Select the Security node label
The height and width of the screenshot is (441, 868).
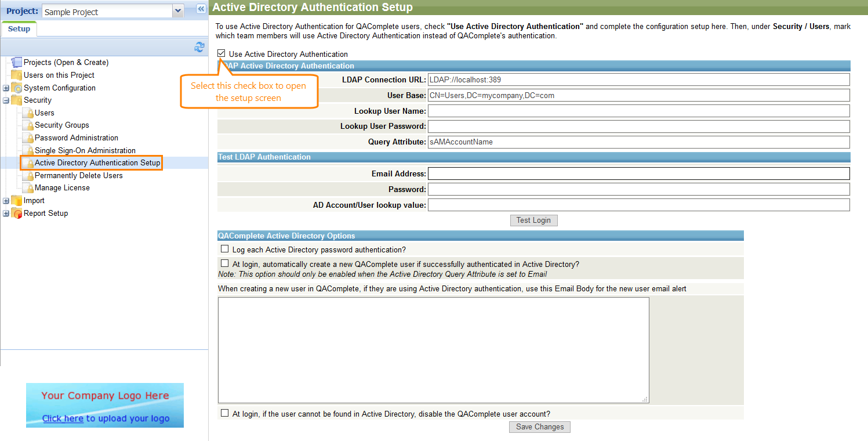[38, 100]
